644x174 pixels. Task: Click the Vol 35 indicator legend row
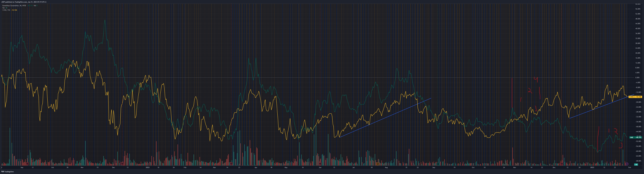tap(5, 8)
